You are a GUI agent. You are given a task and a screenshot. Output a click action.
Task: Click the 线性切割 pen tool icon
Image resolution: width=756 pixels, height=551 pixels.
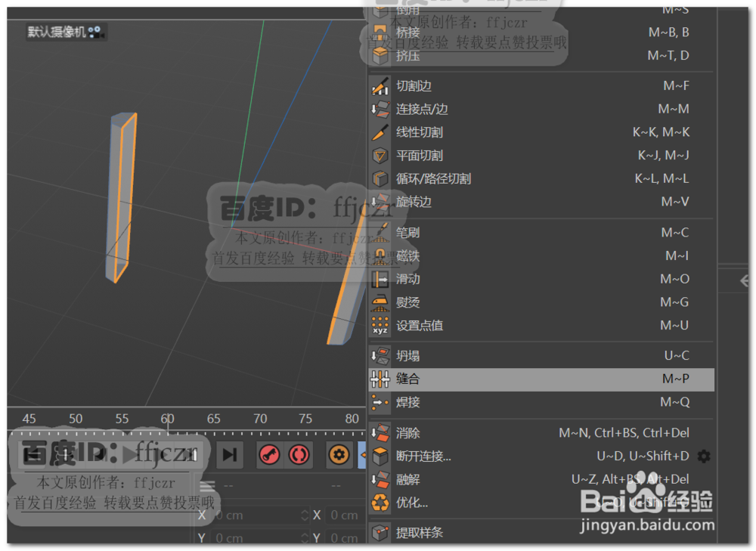point(380,132)
